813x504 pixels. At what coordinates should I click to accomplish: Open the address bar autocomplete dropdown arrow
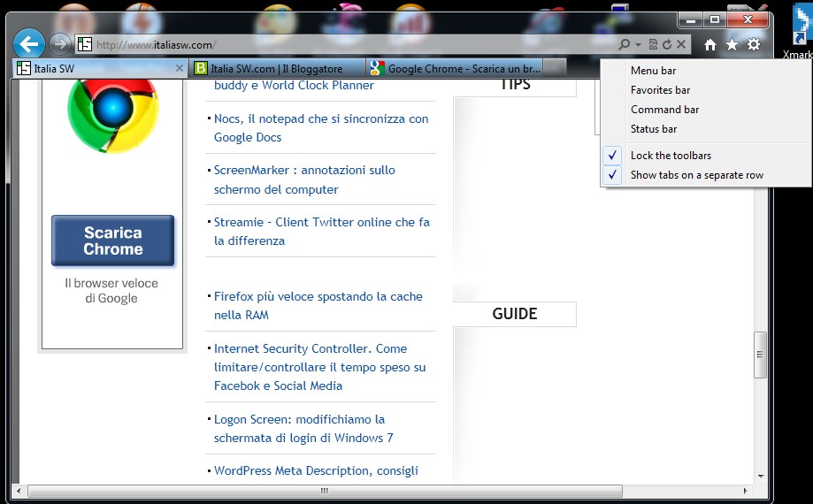click(x=638, y=44)
